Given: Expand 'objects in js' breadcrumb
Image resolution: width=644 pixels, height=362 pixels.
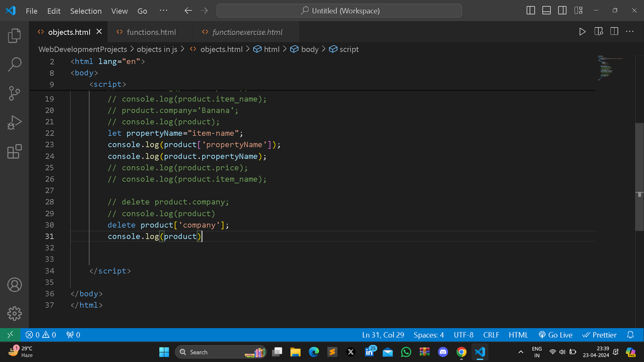Looking at the screenshot, I should click(157, 49).
